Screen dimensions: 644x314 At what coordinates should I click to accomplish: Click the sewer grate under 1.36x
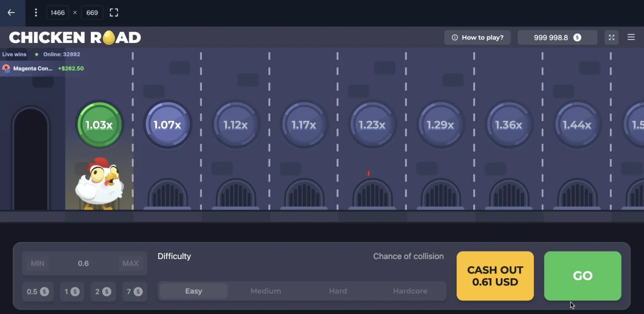(x=509, y=194)
